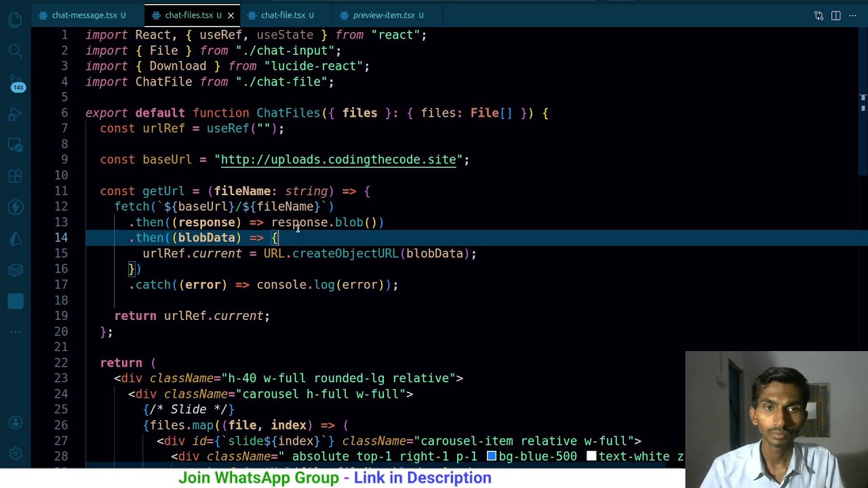Click the "useState" import on line 1

pyautogui.click(x=285, y=35)
